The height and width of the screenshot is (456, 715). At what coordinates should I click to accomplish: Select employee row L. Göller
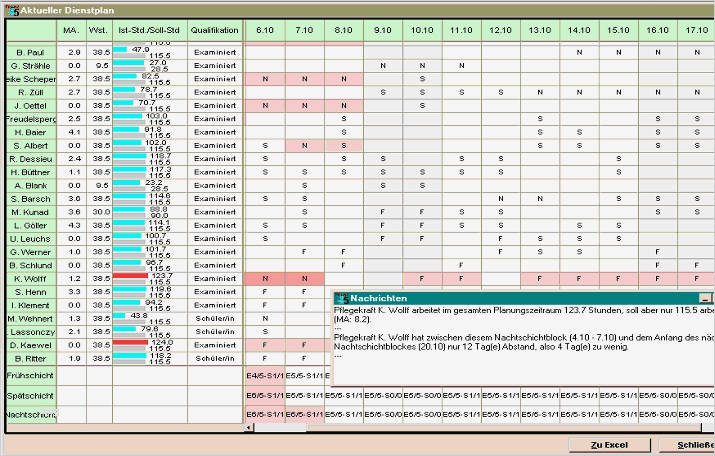pos(31,225)
